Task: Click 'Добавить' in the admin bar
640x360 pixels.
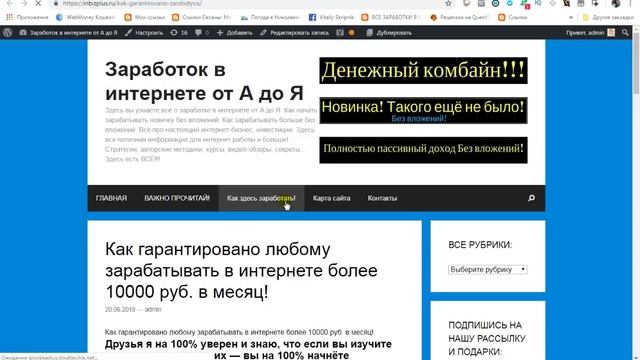Action: pyautogui.click(x=235, y=33)
